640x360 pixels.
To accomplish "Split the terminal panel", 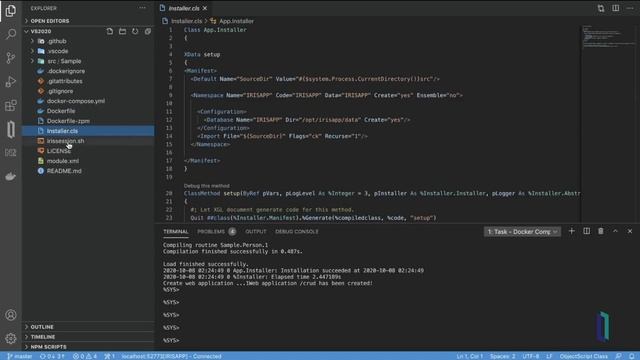I will (587, 231).
